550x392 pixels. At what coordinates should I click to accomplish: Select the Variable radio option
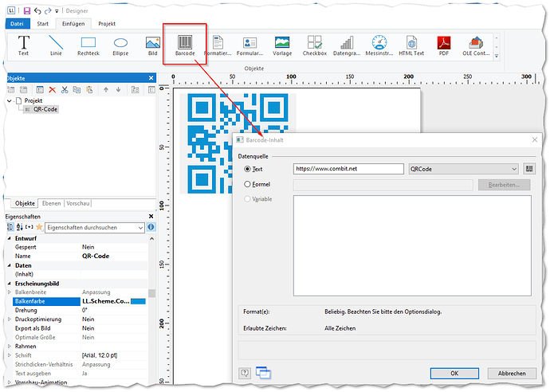click(247, 199)
